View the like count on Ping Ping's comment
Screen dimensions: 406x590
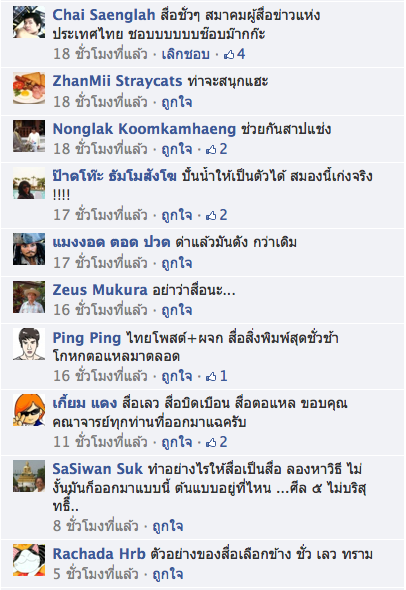tap(216, 376)
